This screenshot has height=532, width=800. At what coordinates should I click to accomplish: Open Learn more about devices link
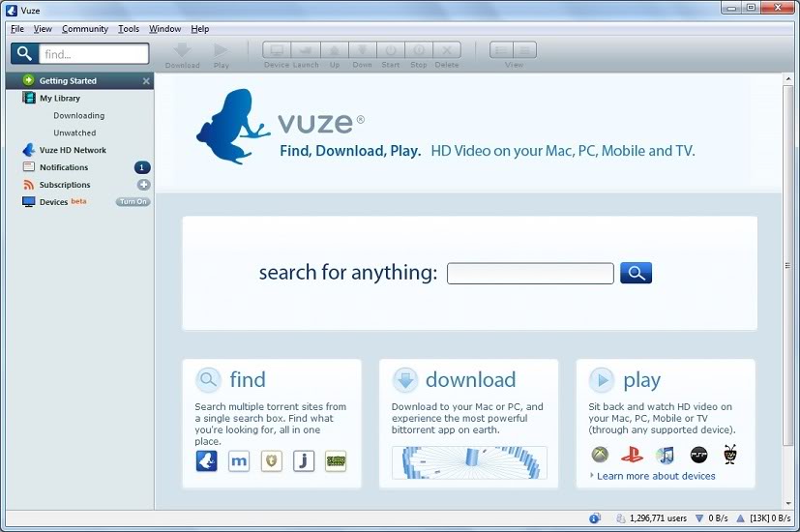656,476
